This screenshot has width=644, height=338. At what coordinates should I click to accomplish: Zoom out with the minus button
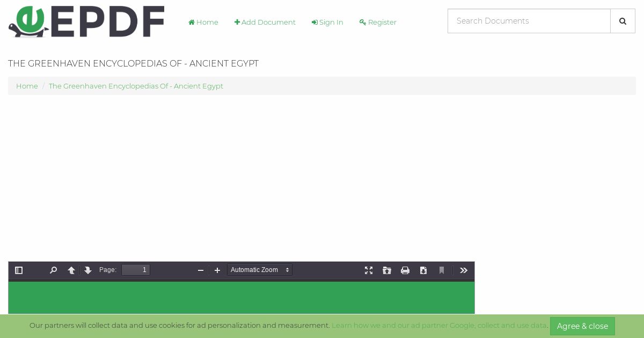click(x=201, y=270)
